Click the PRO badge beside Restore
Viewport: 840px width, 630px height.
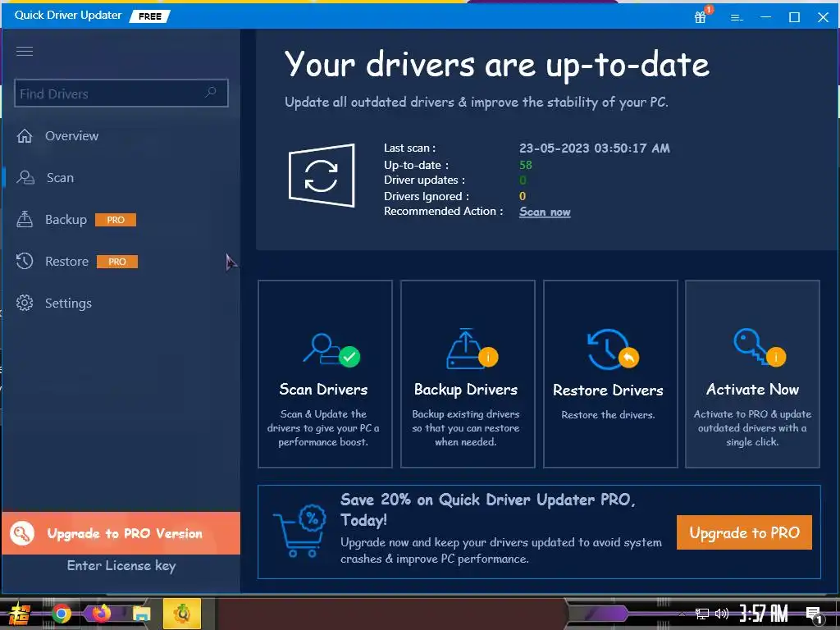(117, 262)
